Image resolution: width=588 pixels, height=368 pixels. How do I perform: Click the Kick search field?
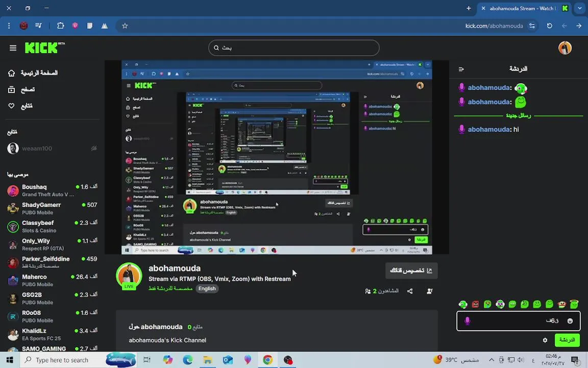point(294,48)
